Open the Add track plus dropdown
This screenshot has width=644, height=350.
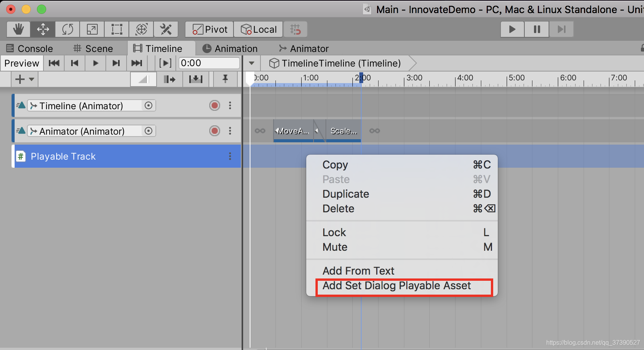coord(24,79)
